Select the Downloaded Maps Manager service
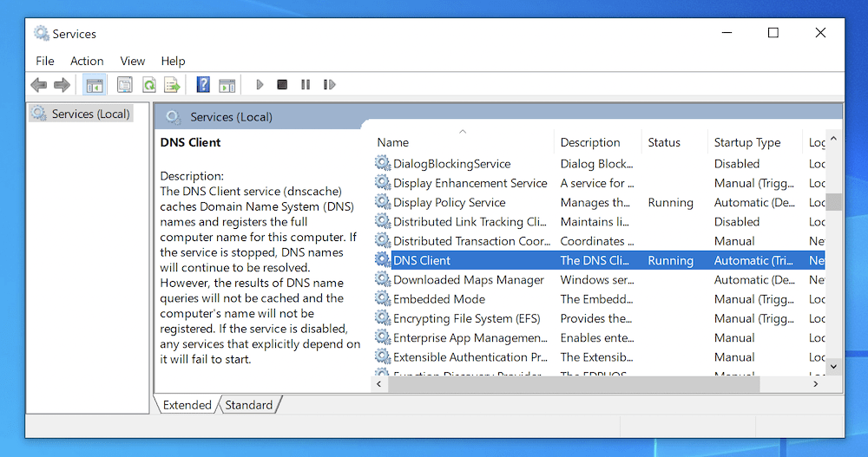The image size is (868, 457). pos(469,280)
